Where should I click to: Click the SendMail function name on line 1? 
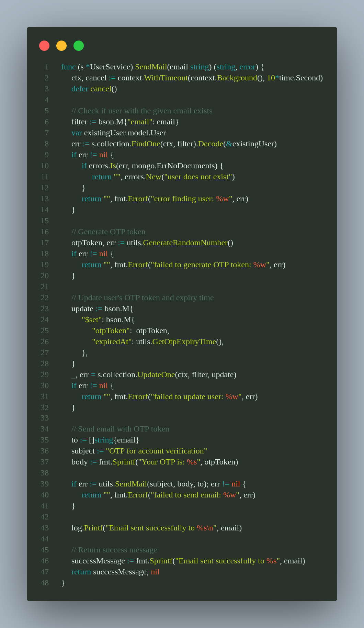151,67
